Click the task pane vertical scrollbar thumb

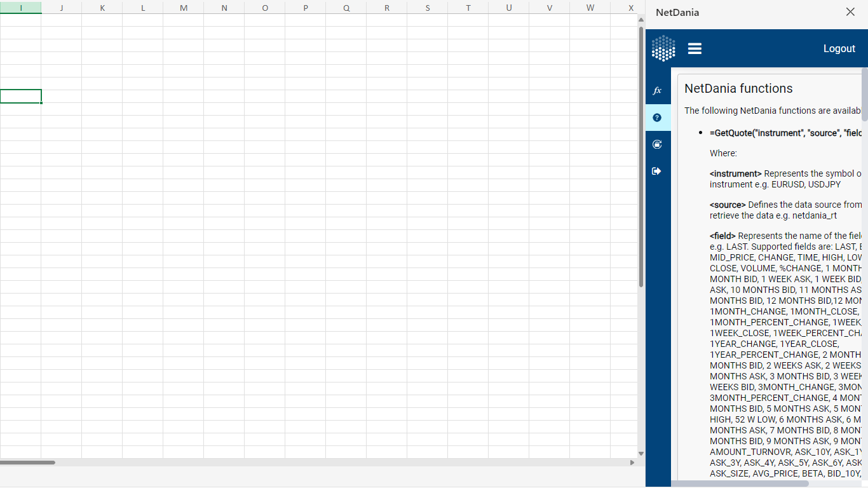(865, 94)
